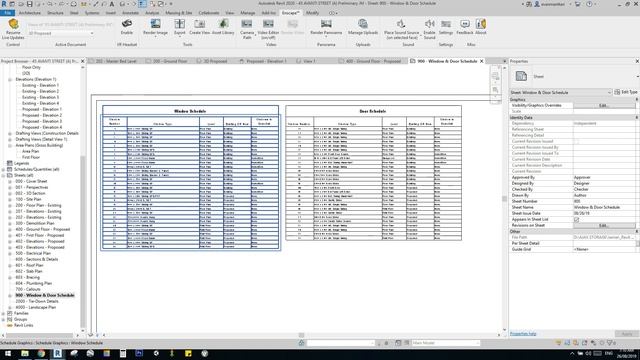Click the Sheet Name value field
The image size is (640, 360).
pos(604,207)
